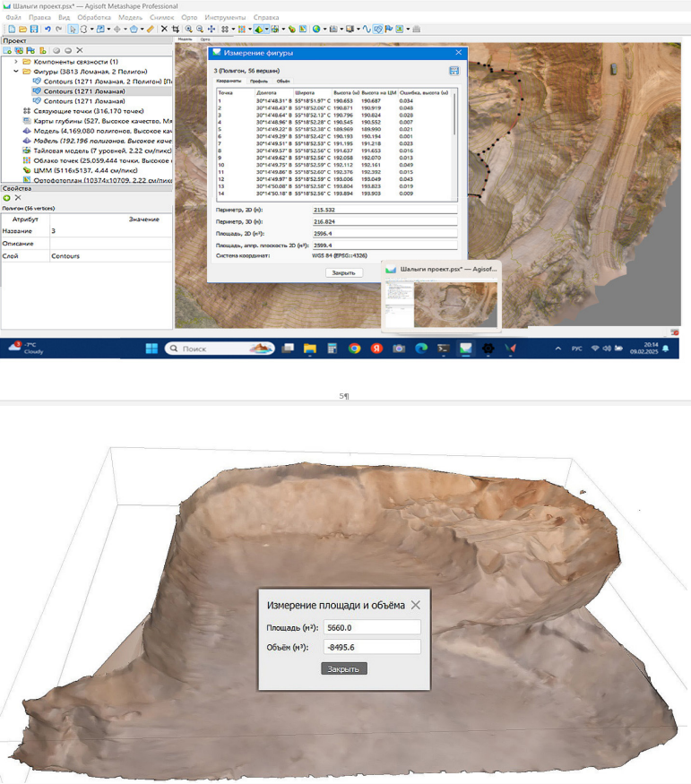Open the model view mode dropdown arrow
The height and width of the screenshot is (784, 691).
coord(266,29)
